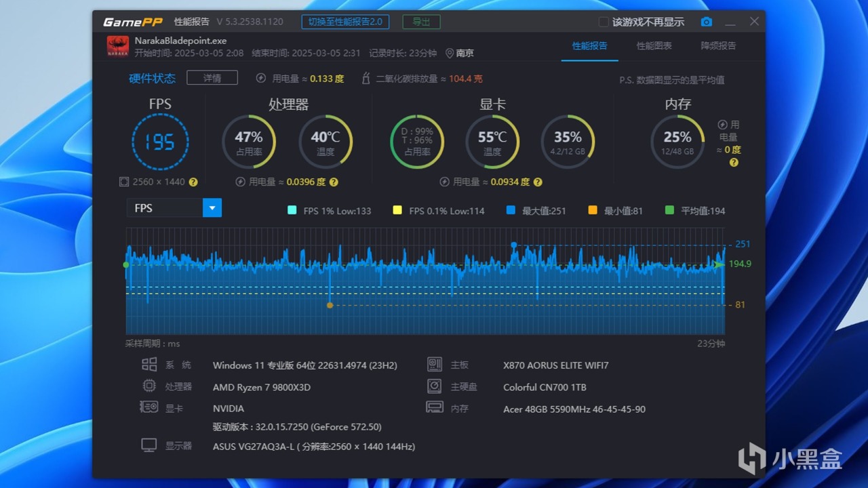Click the GPU 55℃ temperature gauge
This screenshot has height=488, width=868.
(x=492, y=142)
